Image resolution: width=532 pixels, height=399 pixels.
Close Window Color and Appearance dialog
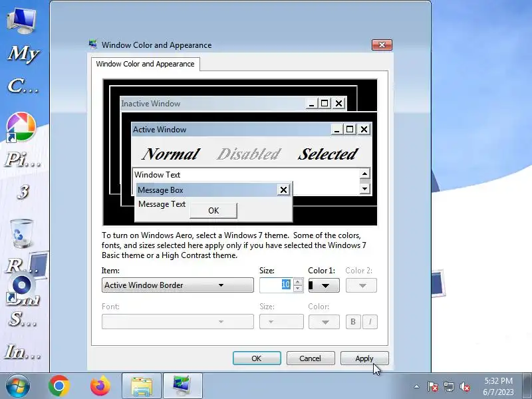(382, 45)
